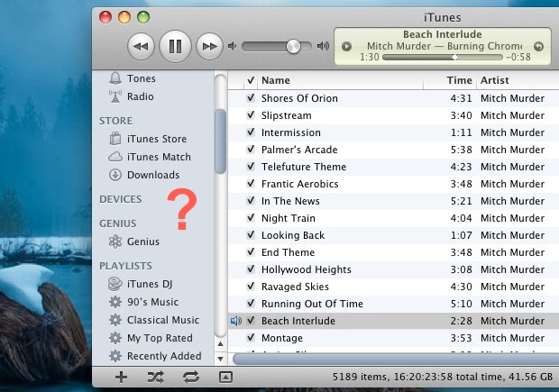559x392 pixels.
Task: Select iTunes Match label in sidebar
Action: pyautogui.click(x=159, y=157)
